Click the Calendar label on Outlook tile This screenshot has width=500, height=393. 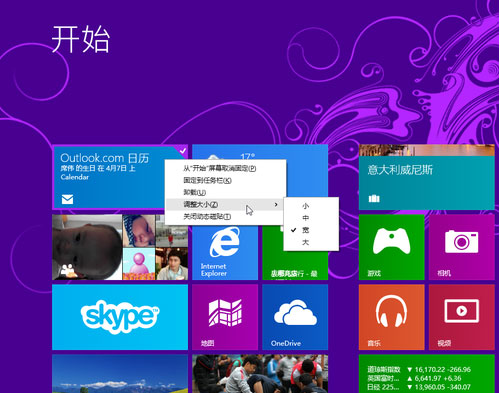point(75,177)
